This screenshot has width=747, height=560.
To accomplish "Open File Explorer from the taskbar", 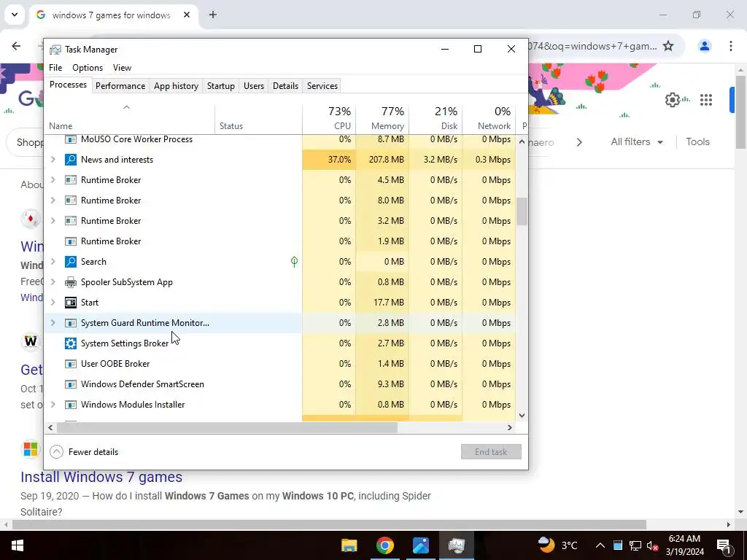I will pyautogui.click(x=349, y=545).
